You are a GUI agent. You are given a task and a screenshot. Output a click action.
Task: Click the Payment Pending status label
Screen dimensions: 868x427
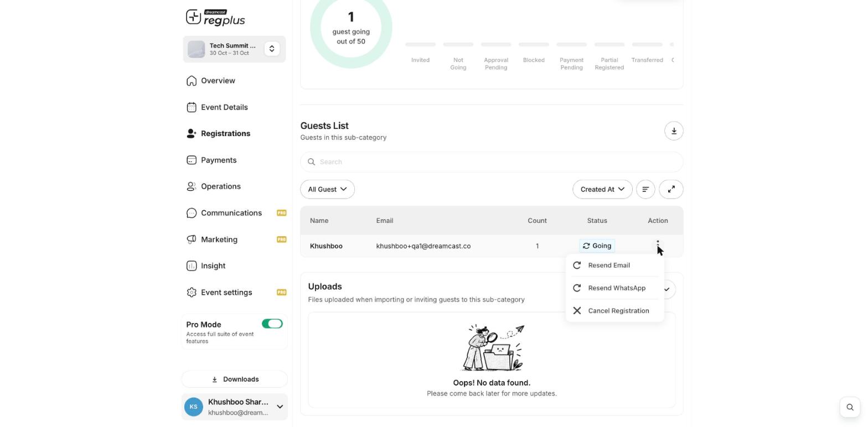pos(571,64)
